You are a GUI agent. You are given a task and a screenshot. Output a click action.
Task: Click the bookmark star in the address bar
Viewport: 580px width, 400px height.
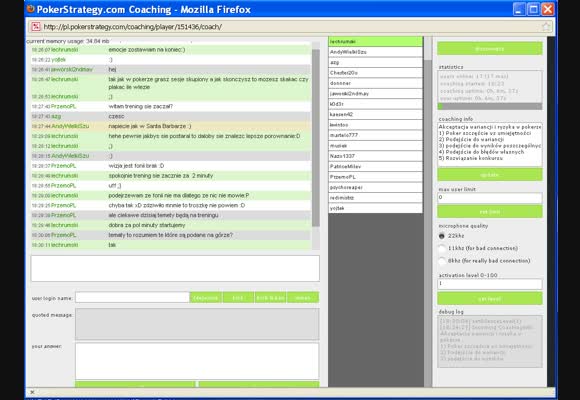tap(546, 27)
